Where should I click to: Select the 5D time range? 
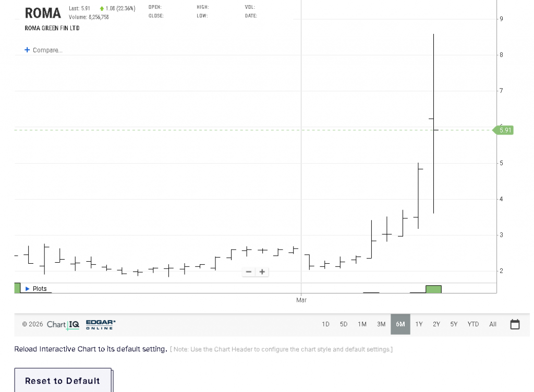tap(344, 324)
